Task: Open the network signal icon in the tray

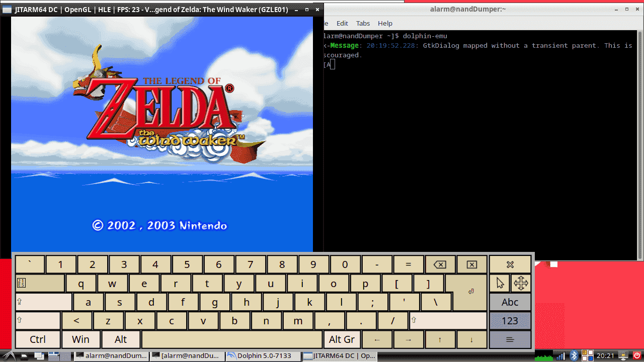Action: click(x=560, y=356)
